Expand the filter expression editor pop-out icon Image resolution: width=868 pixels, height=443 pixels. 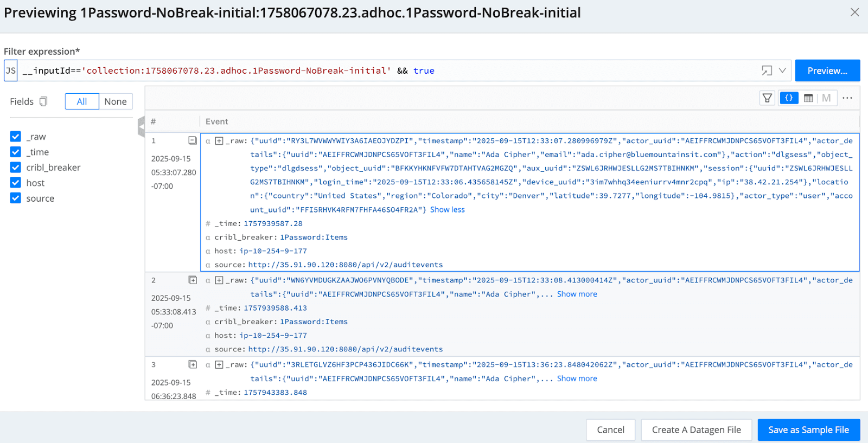pos(766,70)
